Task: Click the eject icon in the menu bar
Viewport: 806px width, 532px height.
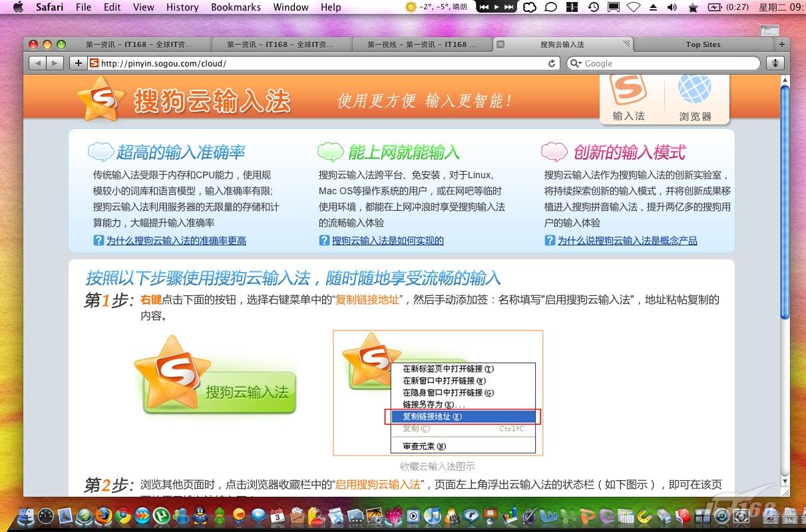Action: (x=653, y=7)
